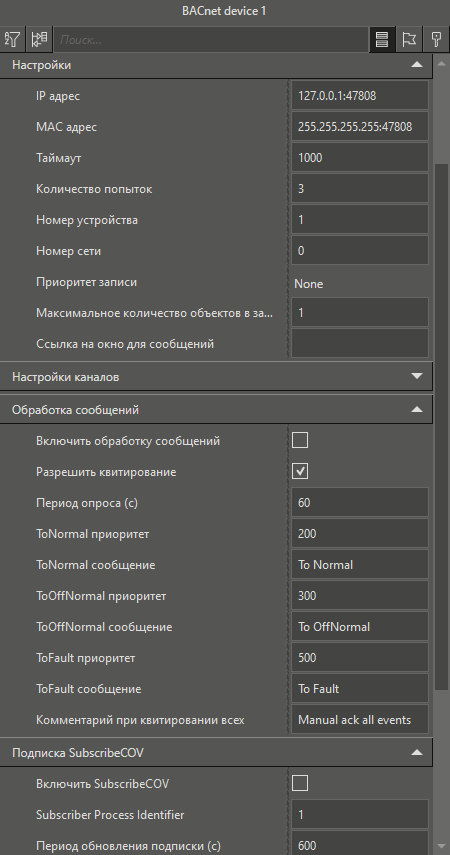Select the list view properties icon
The height and width of the screenshot is (855, 450).
coord(382,39)
